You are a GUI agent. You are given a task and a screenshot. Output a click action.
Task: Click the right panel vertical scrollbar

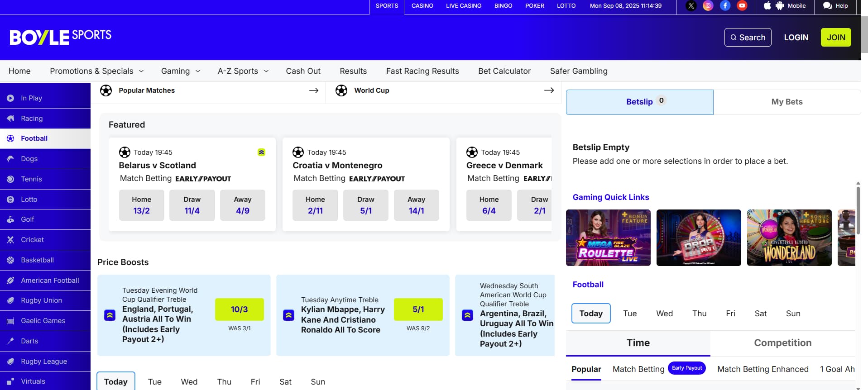[858, 210]
